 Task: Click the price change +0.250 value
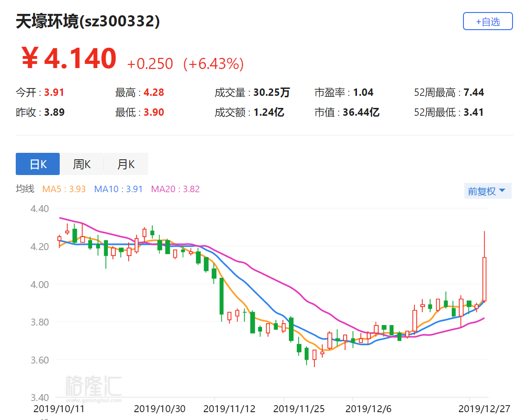click(150, 63)
